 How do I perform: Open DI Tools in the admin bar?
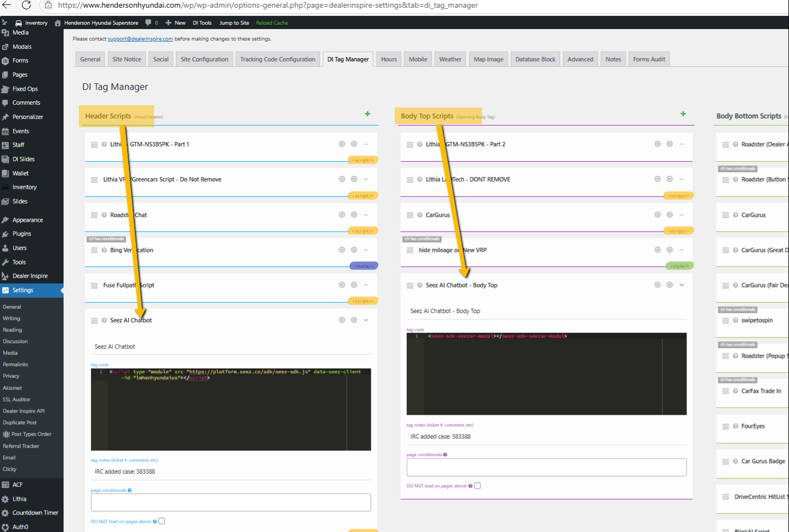202,23
